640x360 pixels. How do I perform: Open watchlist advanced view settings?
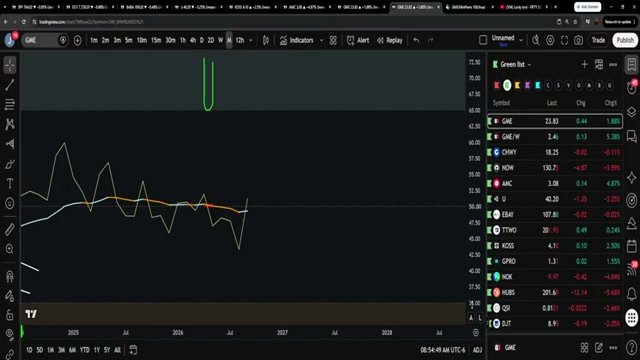(599, 64)
